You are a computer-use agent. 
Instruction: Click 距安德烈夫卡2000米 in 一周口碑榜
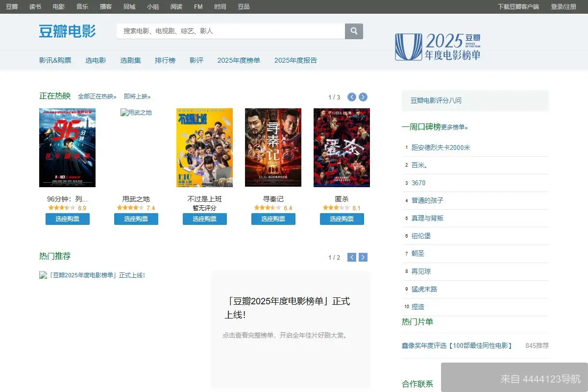coord(442,147)
